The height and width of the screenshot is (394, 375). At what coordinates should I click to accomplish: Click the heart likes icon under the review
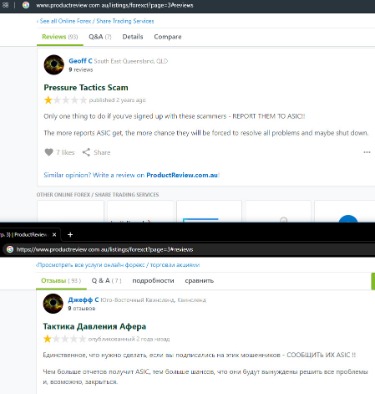click(49, 152)
